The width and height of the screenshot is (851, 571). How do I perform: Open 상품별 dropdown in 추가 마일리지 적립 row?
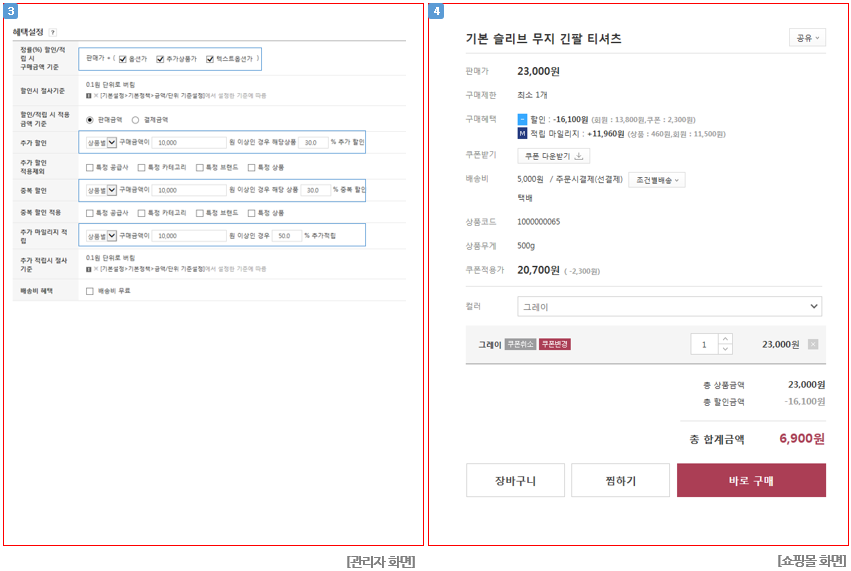pos(101,236)
